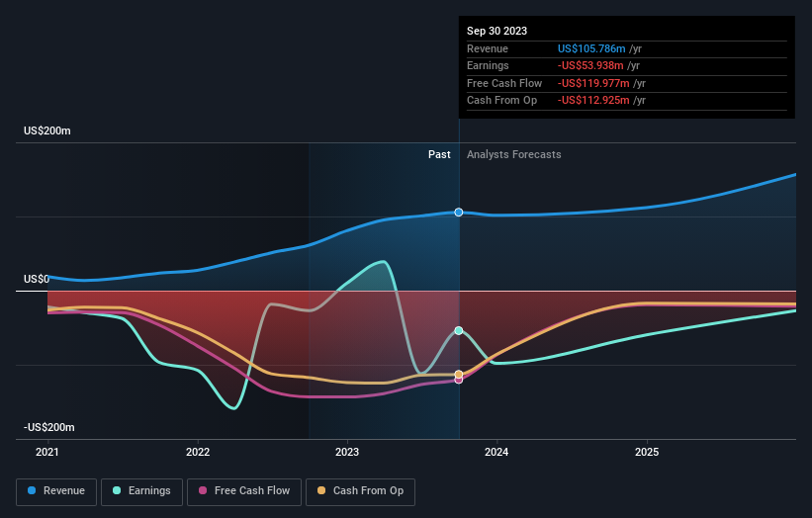The height and width of the screenshot is (518, 812).
Task: Select the Free Cash Flow marker at Sep 2023
Action: coord(459,381)
